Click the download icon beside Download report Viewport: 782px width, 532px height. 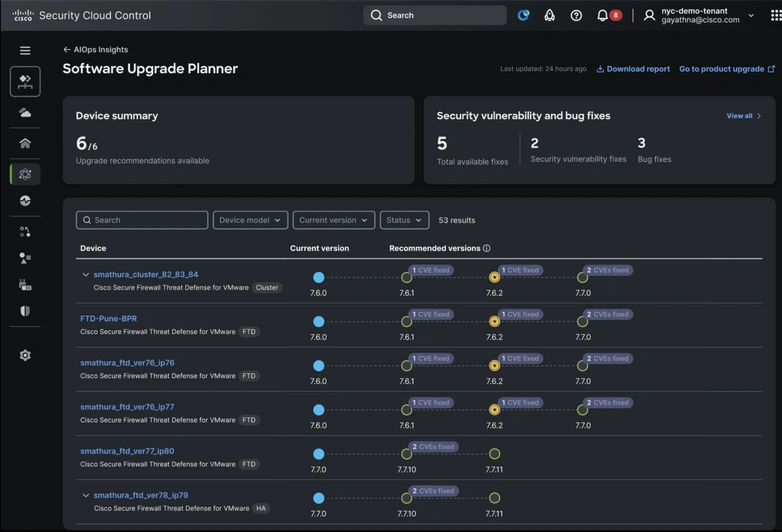(600, 69)
